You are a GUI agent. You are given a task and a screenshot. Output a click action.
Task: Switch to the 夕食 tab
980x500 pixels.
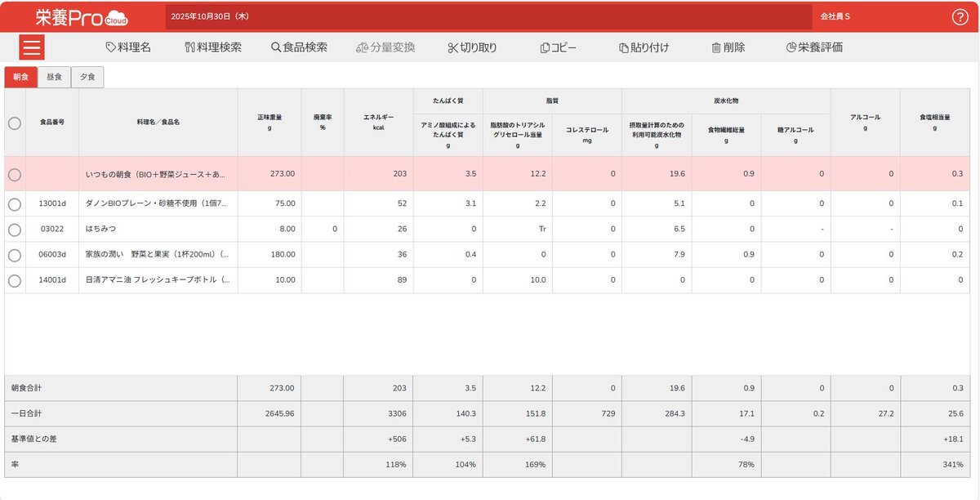[87, 77]
